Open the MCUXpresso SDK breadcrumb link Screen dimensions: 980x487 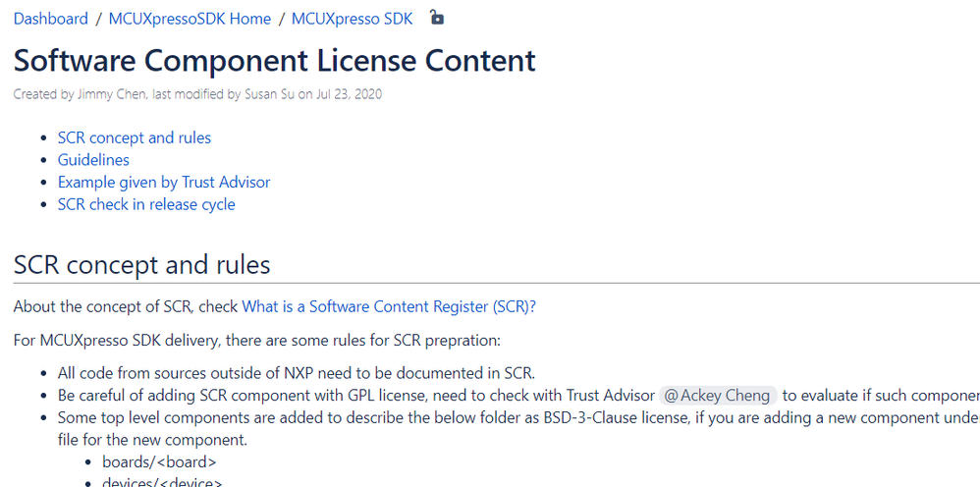(352, 19)
